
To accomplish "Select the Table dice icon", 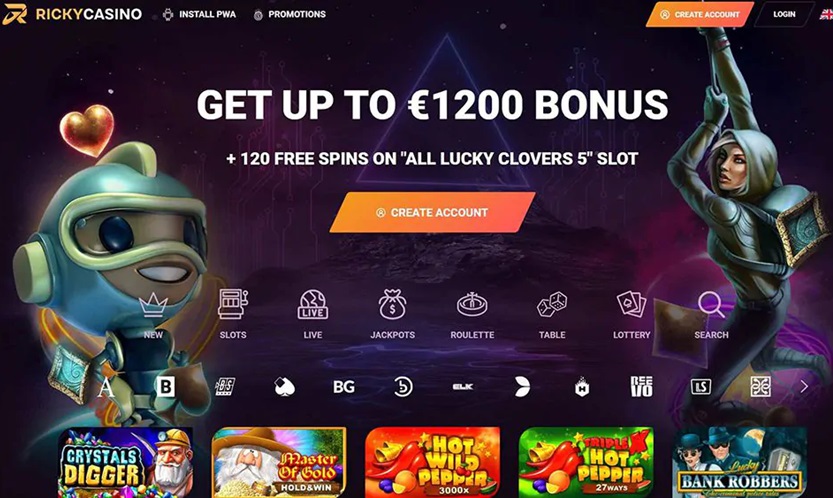I will 552,305.
